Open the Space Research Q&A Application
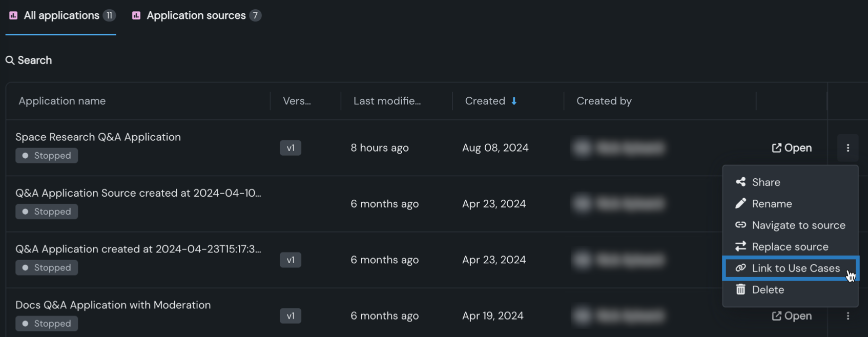Image resolution: width=868 pixels, height=337 pixels. click(792, 148)
